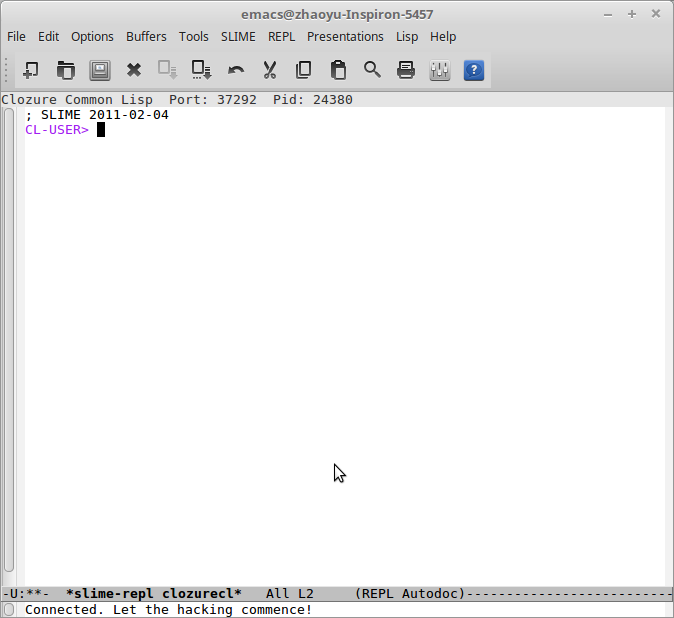Click the Save As toolbar icon
Viewport: 674px width, 618px height.
pos(202,70)
